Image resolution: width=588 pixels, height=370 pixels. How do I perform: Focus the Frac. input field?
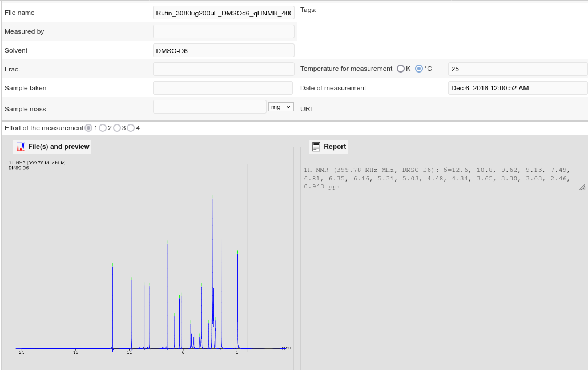coord(223,69)
